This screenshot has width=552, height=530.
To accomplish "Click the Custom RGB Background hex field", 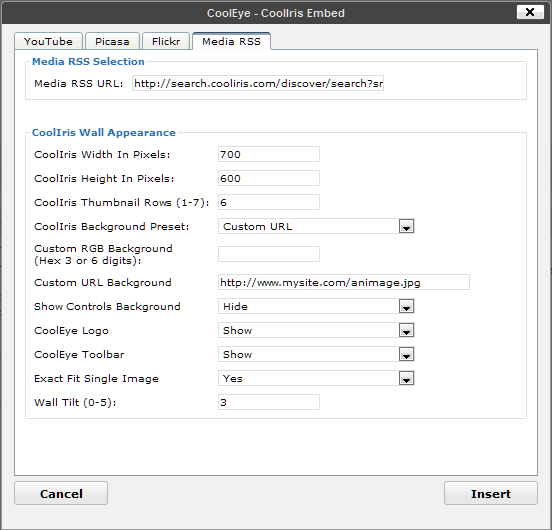I will point(269,254).
